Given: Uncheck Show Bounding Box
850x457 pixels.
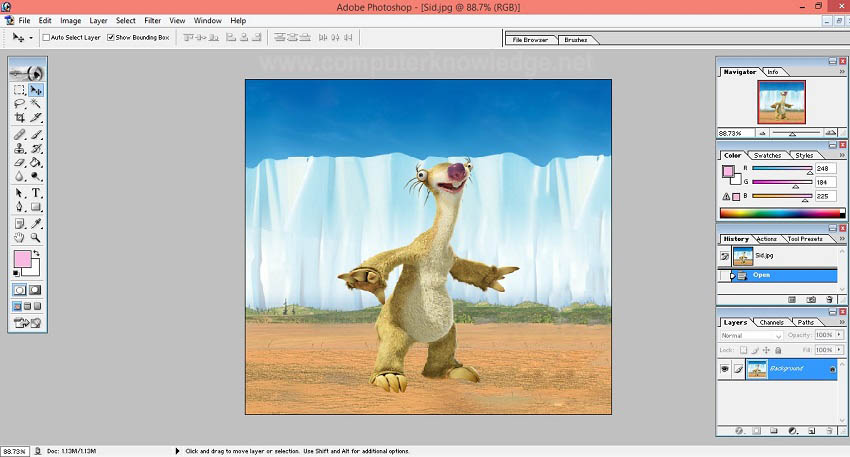Looking at the screenshot, I should (111, 37).
